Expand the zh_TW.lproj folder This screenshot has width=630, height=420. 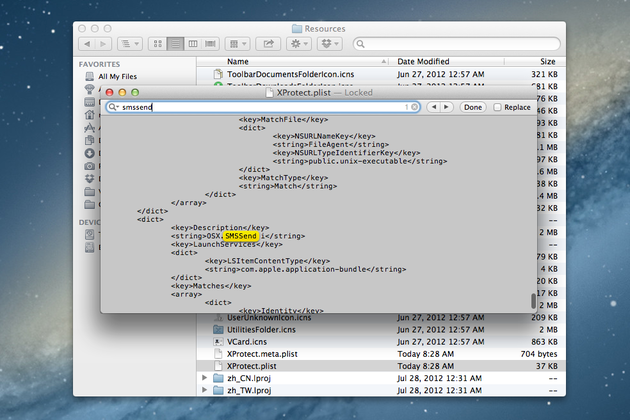tap(205, 391)
